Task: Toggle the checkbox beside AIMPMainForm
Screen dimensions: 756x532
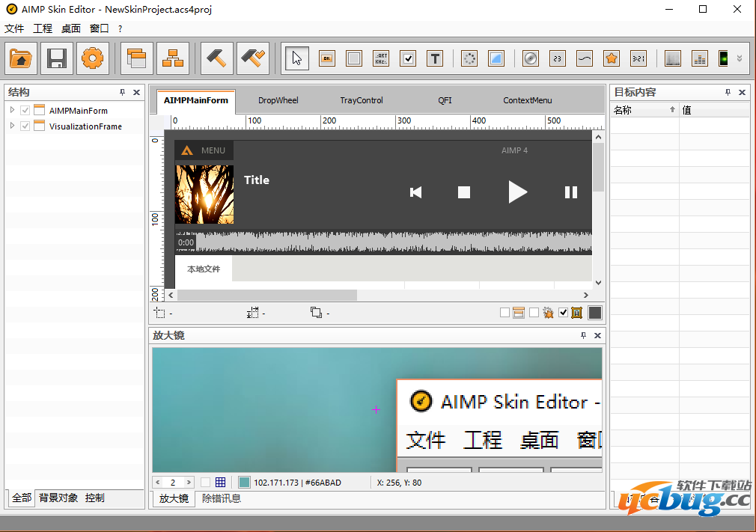Action: (x=25, y=111)
